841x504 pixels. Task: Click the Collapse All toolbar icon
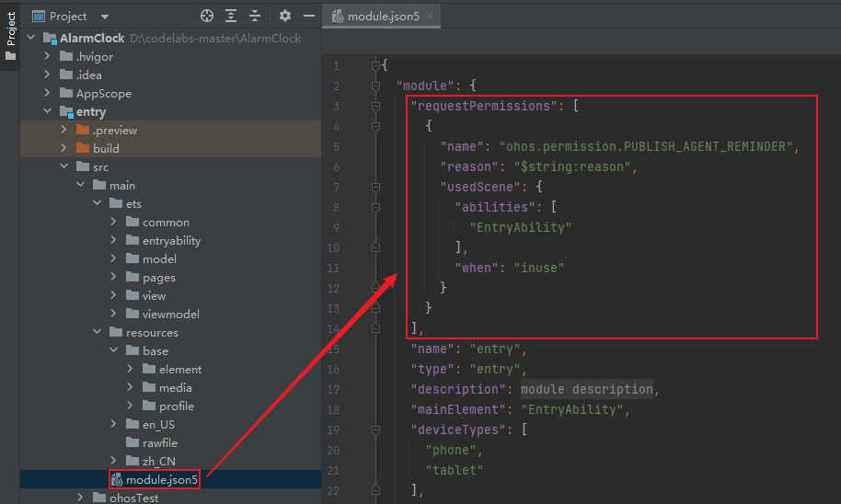click(255, 16)
